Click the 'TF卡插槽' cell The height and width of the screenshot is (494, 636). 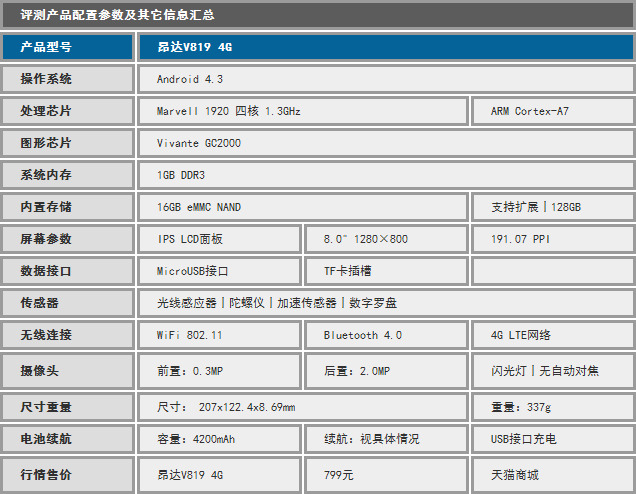tap(387, 271)
